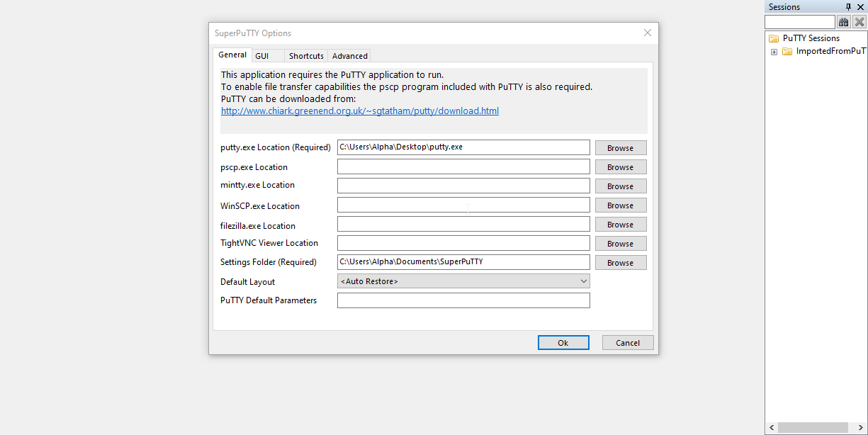Cancel the SuperPuTTY Options dialog
The width and height of the screenshot is (868, 435).
(x=627, y=342)
